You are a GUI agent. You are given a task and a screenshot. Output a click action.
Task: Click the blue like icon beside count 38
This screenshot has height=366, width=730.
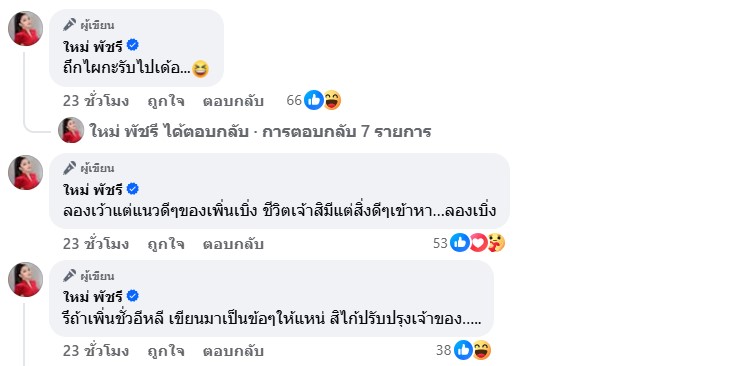pos(463,350)
